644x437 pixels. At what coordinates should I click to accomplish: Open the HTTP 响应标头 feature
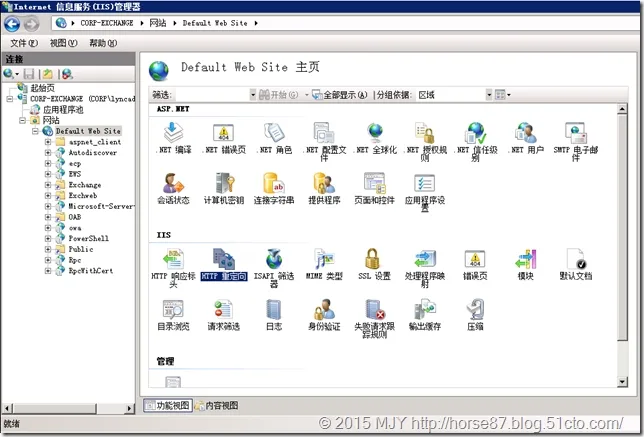[x=173, y=267]
